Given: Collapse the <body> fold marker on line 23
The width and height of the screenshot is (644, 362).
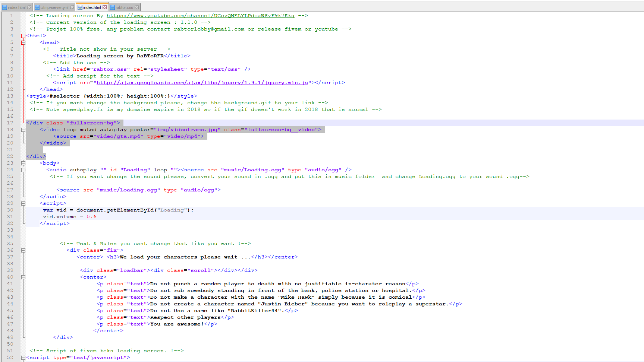Looking at the screenshot, I should pyautogui.click(x=23, y=163).
